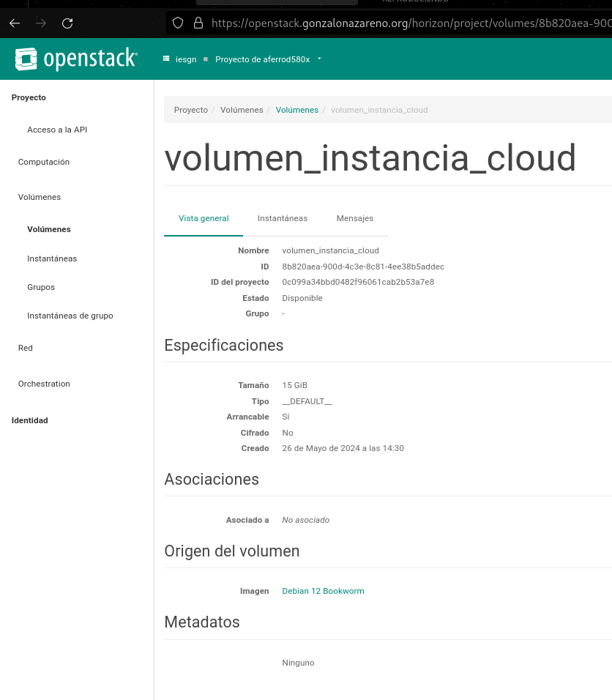Screen dimensions: 612x700
Task: Click the domain icon next to iesgn
Action: coord(166,59)
